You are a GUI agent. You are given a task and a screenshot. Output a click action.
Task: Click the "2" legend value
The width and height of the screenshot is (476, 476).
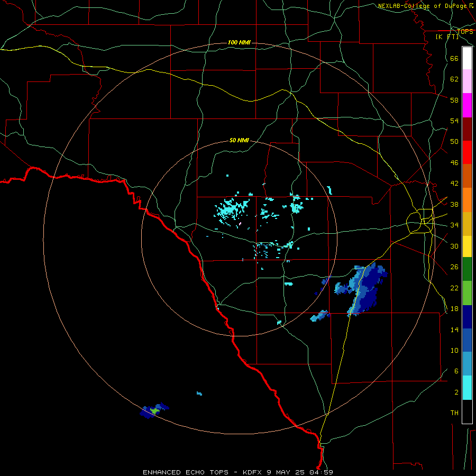[x=456, y=392]
